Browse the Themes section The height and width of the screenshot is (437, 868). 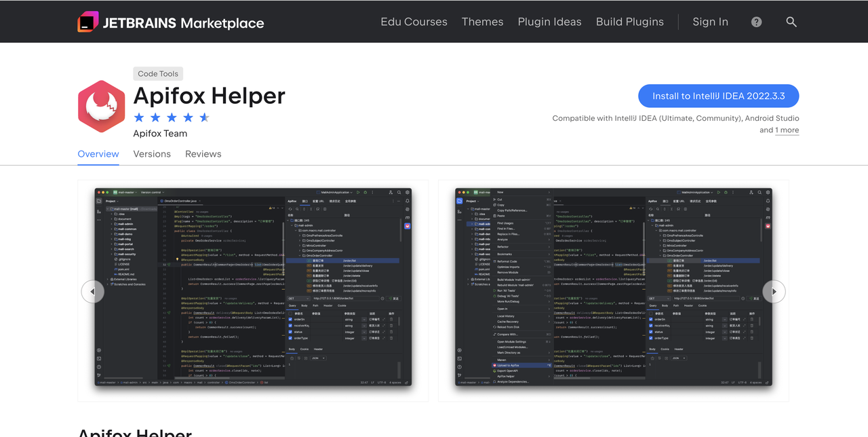pyautogui.click(x=482, y=21)
